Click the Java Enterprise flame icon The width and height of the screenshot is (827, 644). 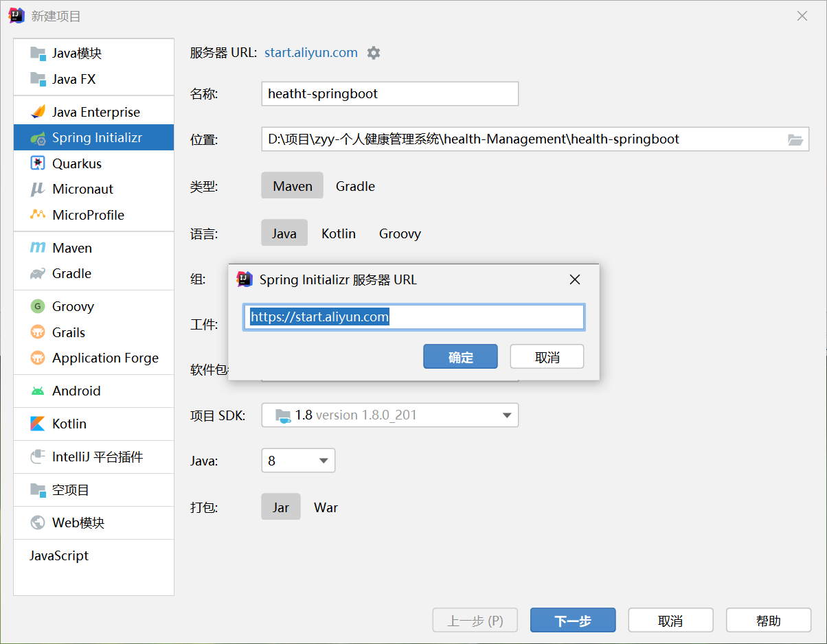[x=38, y=112]
